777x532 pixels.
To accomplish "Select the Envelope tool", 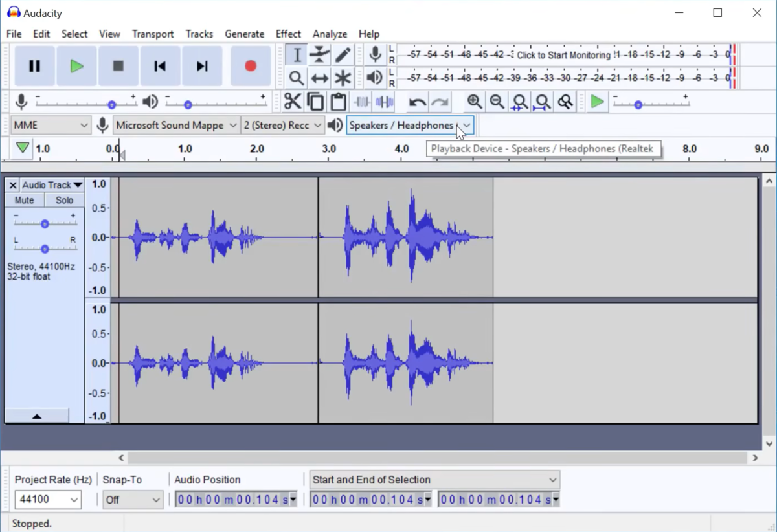I will pyautogui.click(x=319, y=55).
